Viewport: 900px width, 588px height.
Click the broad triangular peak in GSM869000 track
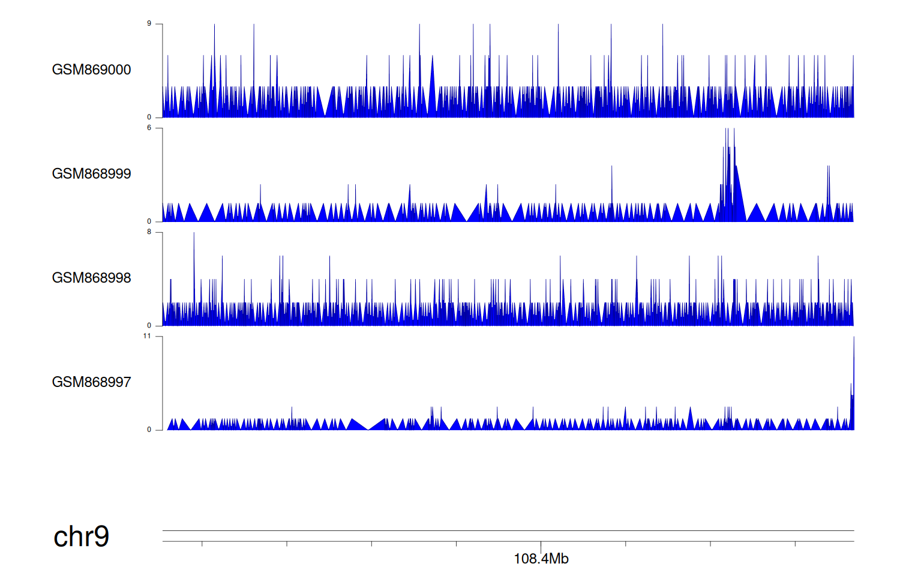click(432, 84)
